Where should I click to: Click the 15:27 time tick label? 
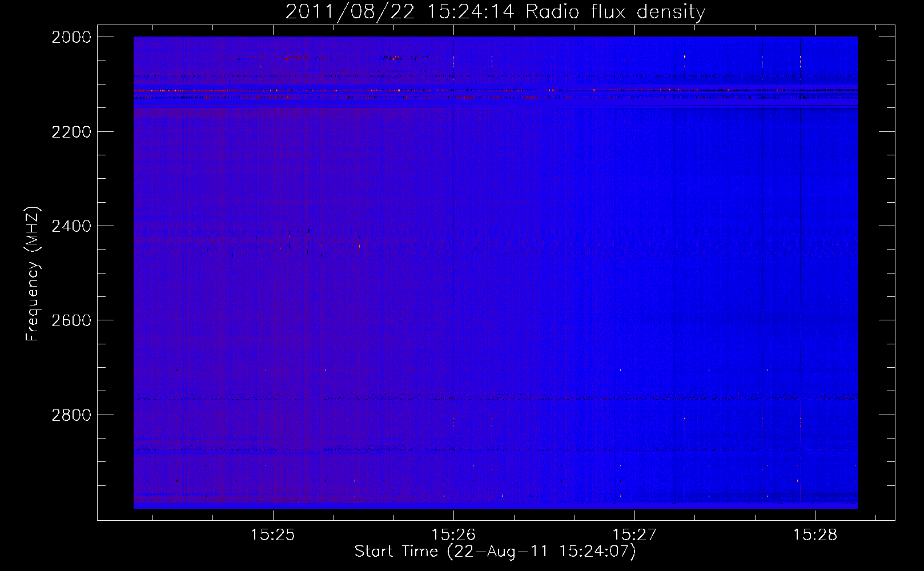(x=634, y=535)
